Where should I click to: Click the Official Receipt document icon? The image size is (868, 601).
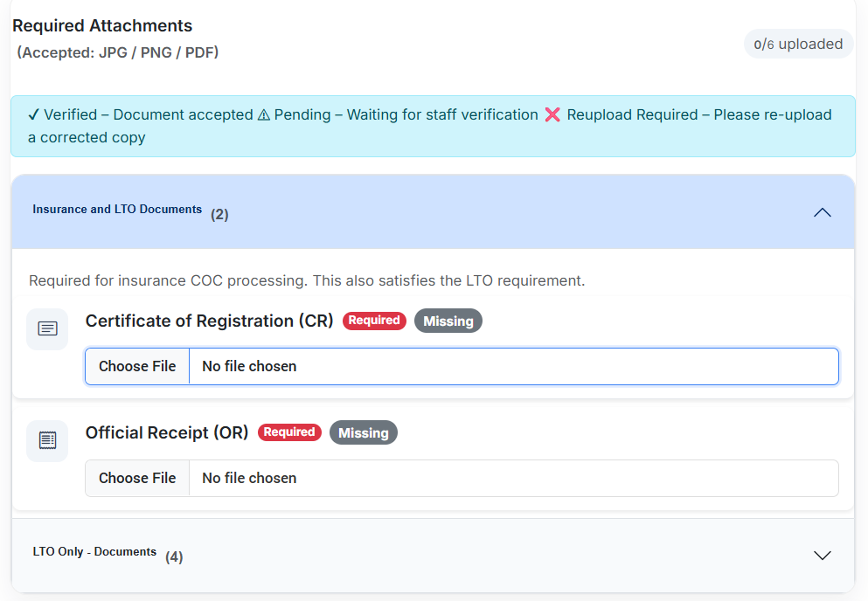(47, 441)
